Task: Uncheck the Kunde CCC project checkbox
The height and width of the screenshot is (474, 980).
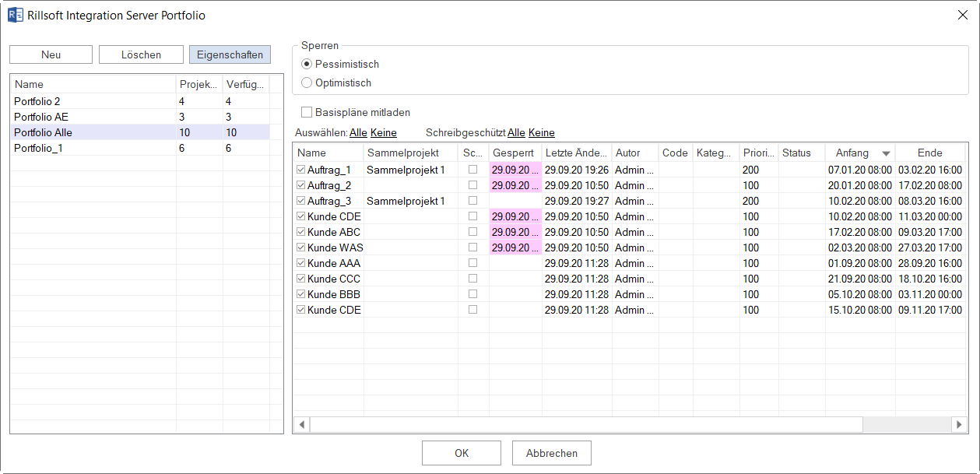Action: pyautogui.click(x=301, y=279)
